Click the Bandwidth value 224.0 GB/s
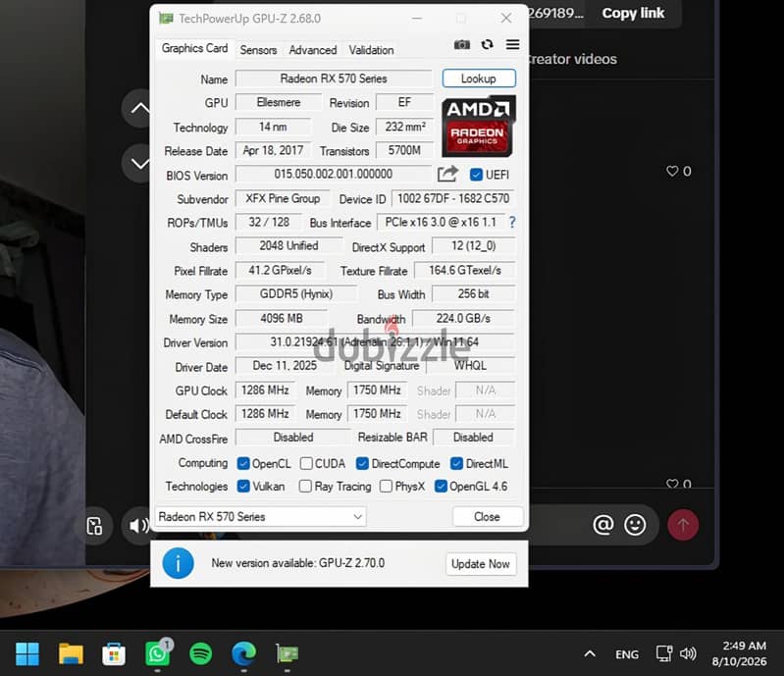The width and height of the screenshot is (784, 676). click(463, 319)
